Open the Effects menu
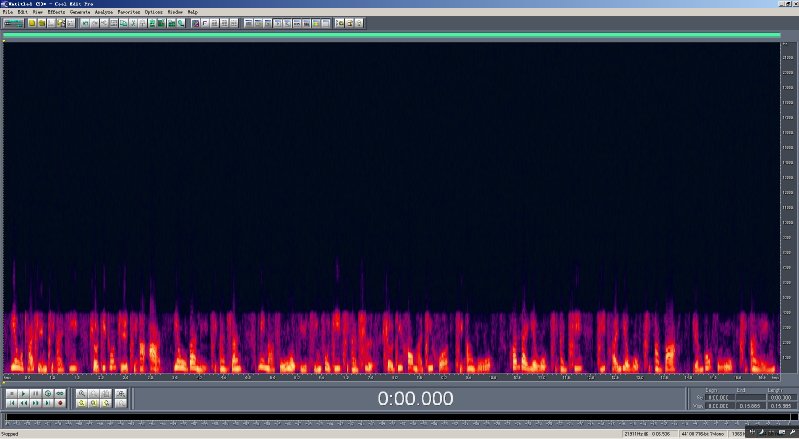 (x=56, y=12)
